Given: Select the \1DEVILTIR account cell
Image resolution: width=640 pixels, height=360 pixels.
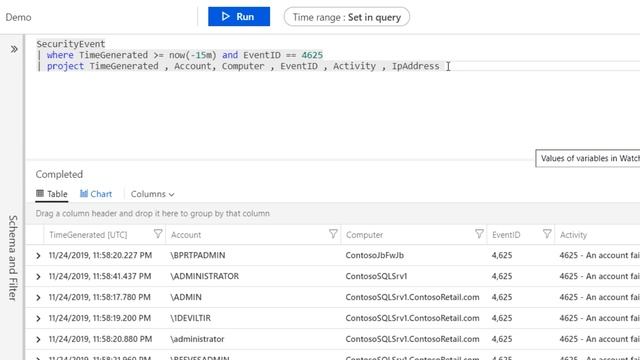Looking at the screenshot, I should coord(190,318).
